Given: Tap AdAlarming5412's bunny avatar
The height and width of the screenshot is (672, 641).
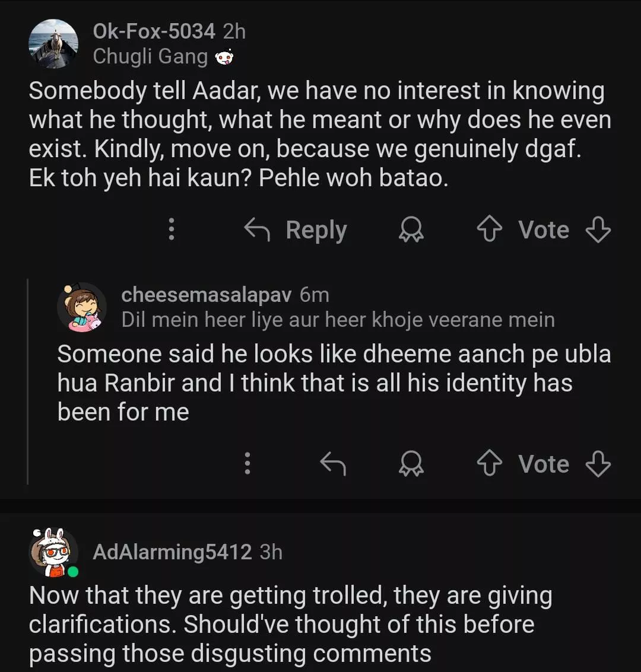Looking at the screenshot, I should coord(53,553).
